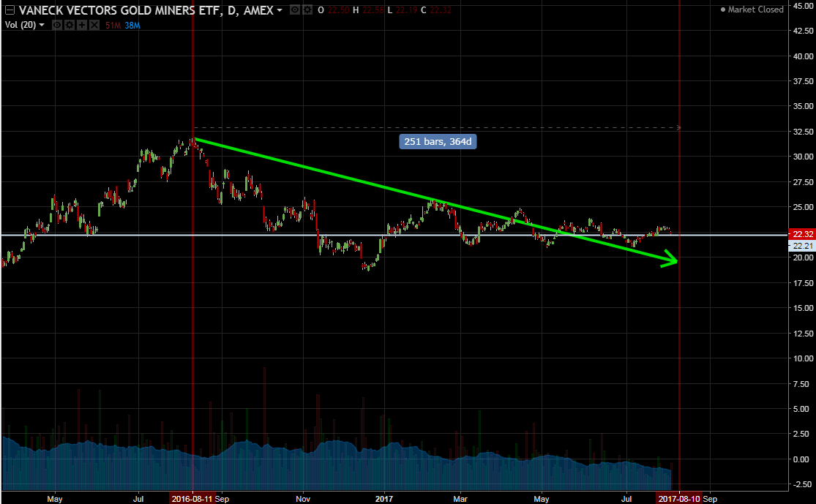Click the 2017 label on time axis
This screenshot has width=816, height=504.
[383, 497]
